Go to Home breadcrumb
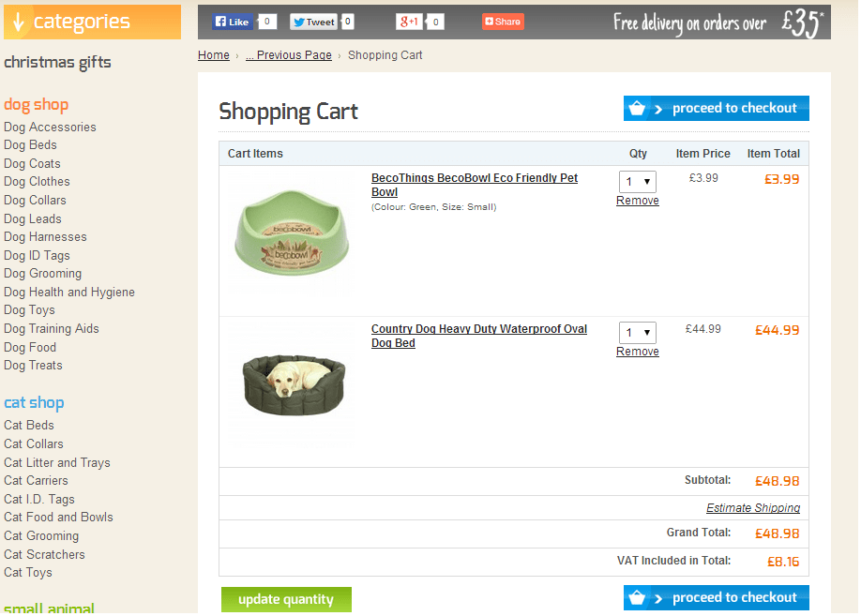 click(214, 55)
